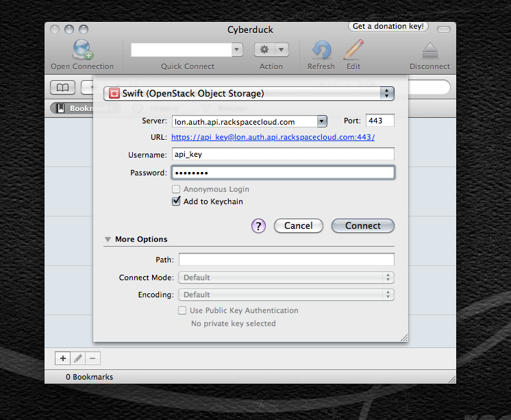
Task: Open the Action gear menu
Action: [x=271, y=49]
